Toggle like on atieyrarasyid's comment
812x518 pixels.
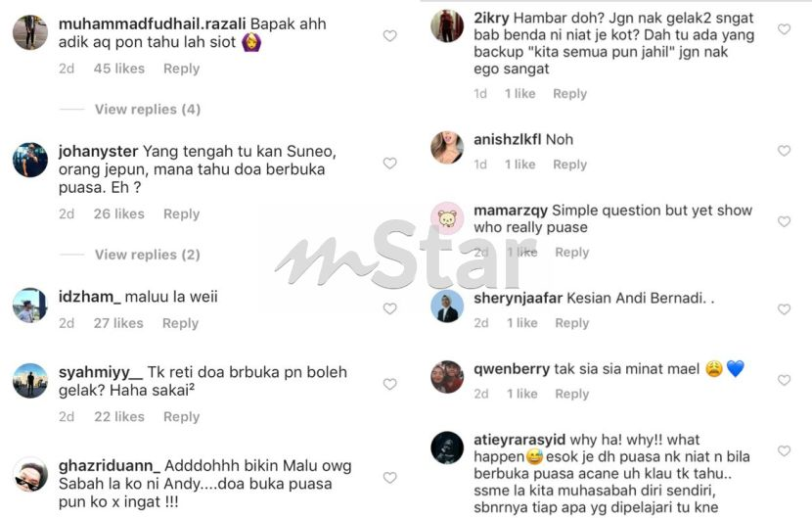(784, 450)
